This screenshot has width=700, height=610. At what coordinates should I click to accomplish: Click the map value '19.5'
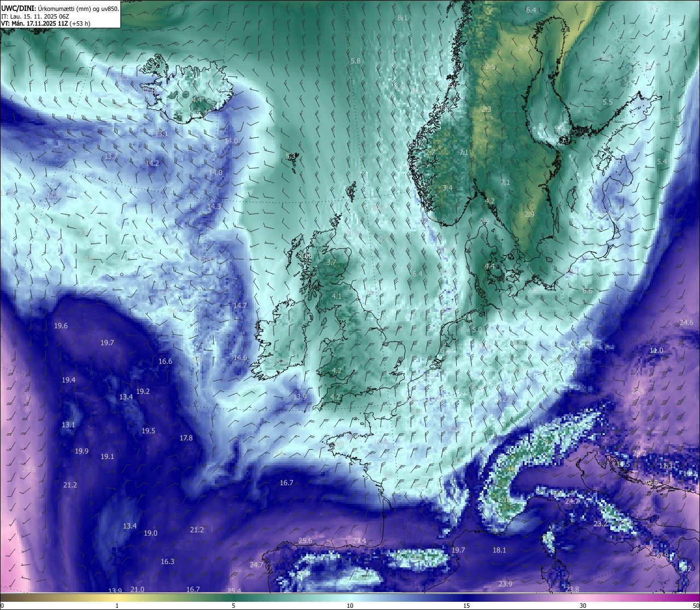[x=148, y=431]
